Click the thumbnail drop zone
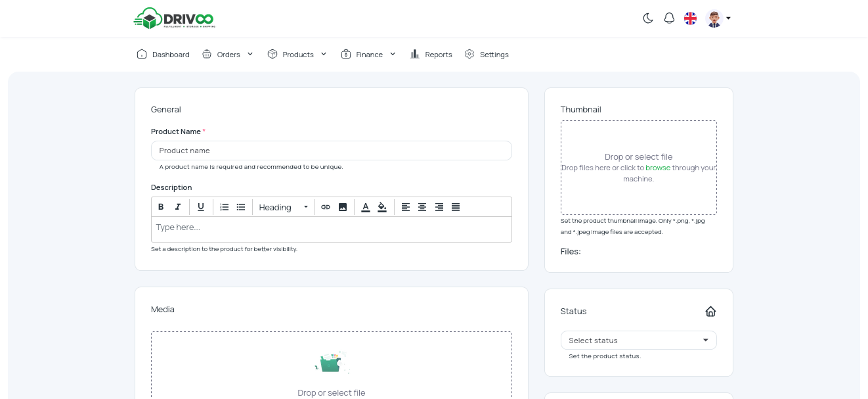The width and height of the screenshot is (868, 399). click(x=639, y=168)
